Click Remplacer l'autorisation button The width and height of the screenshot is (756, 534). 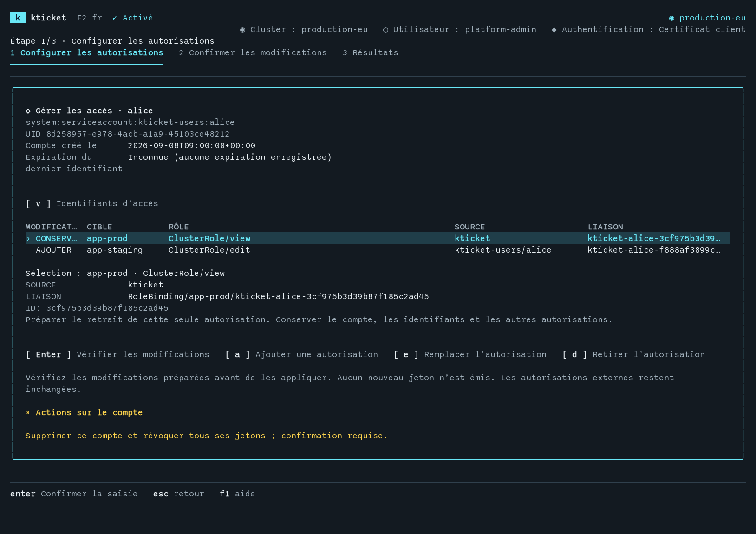coord(470,354)
